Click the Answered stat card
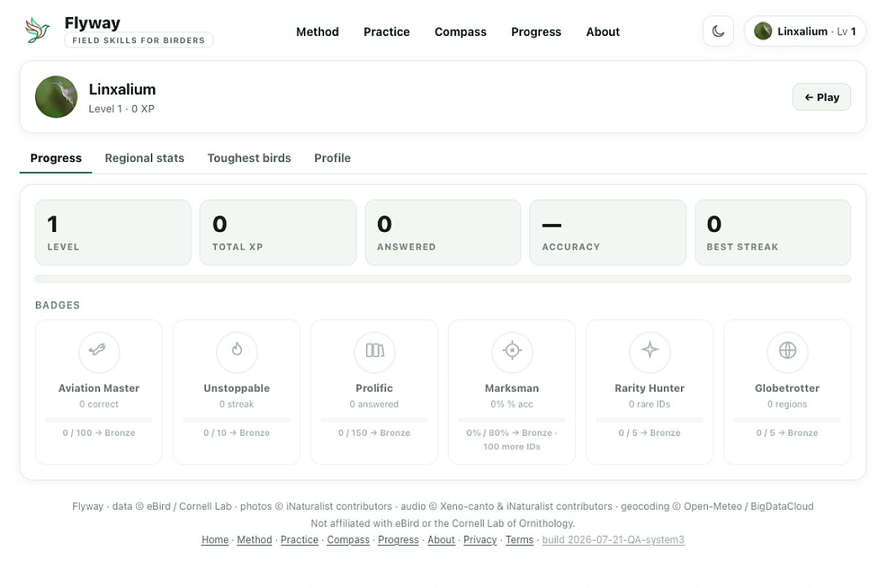 [x=443, y=233]
